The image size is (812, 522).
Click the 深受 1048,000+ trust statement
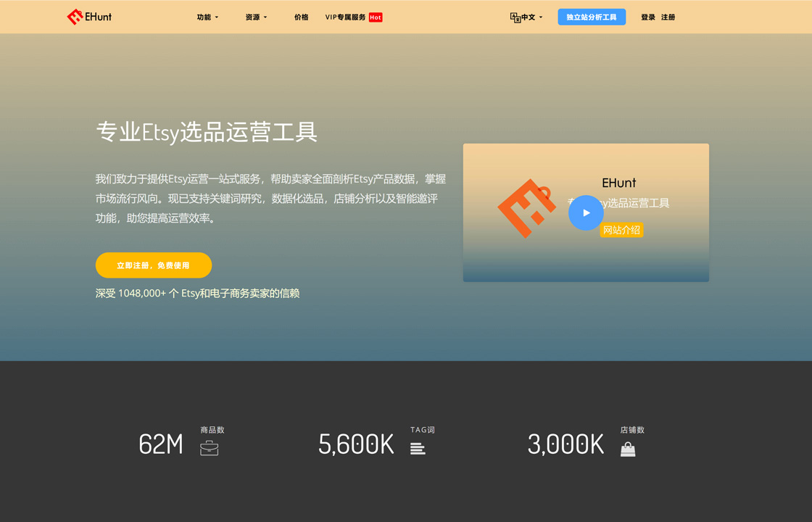[197, 293]
